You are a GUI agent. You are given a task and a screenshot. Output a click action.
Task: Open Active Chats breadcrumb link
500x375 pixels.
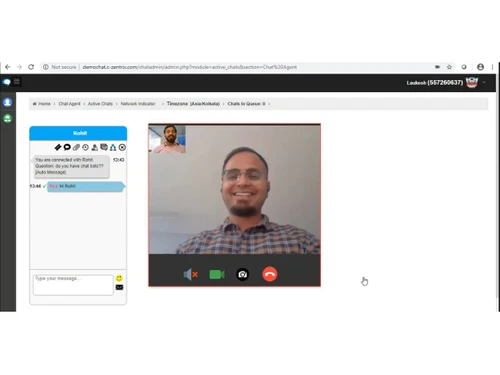pos(100,104)
